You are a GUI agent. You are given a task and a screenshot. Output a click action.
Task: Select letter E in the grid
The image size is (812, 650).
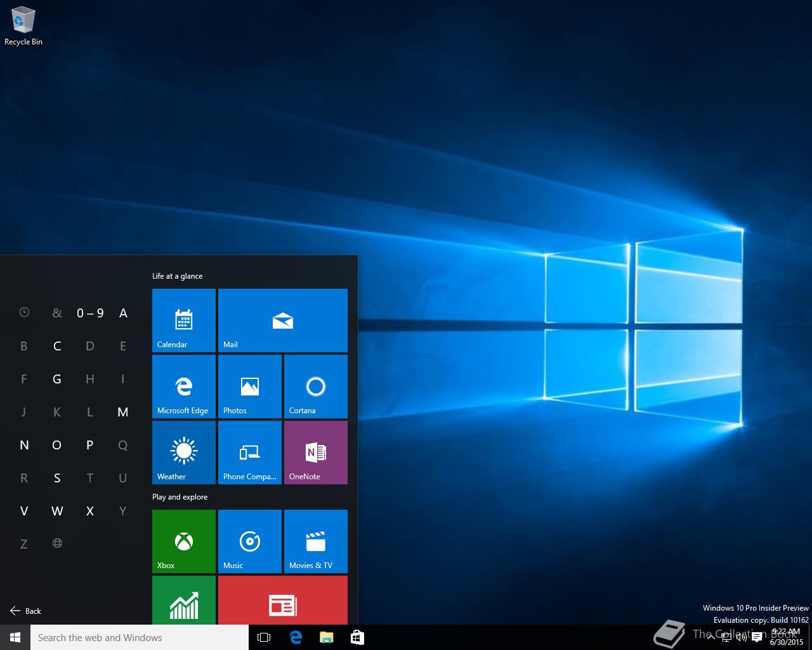pyautogui.click(x=123, y=346)
